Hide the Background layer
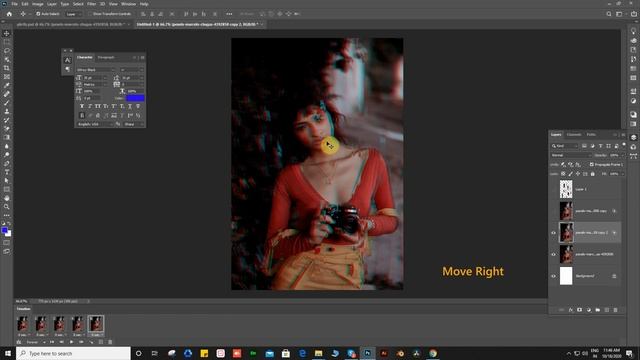 pos(553,276)
